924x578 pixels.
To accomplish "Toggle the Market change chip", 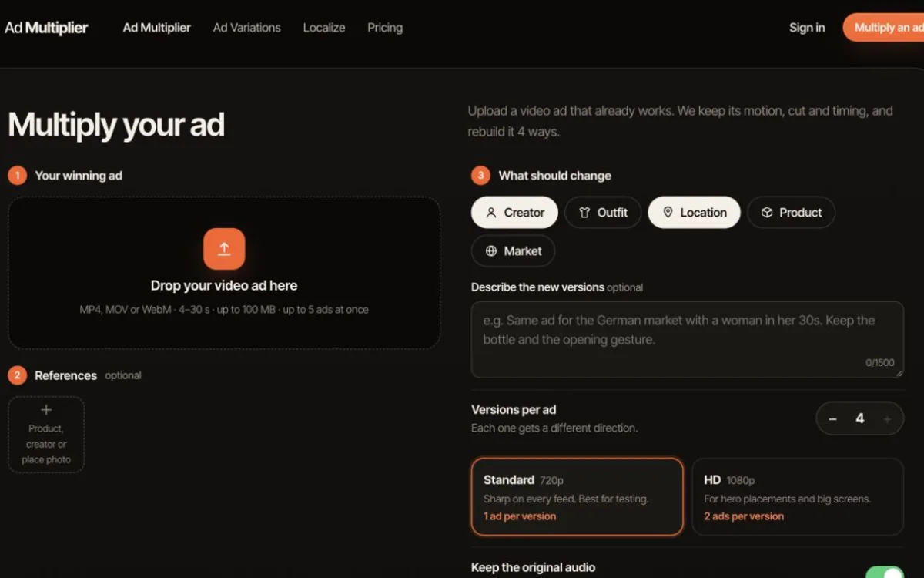I will click(513, 251).
